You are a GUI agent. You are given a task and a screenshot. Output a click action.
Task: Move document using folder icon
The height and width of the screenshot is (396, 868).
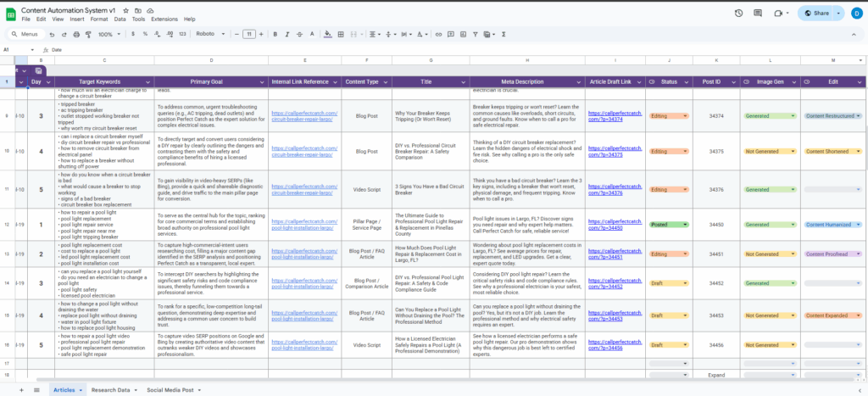[138, 10]
